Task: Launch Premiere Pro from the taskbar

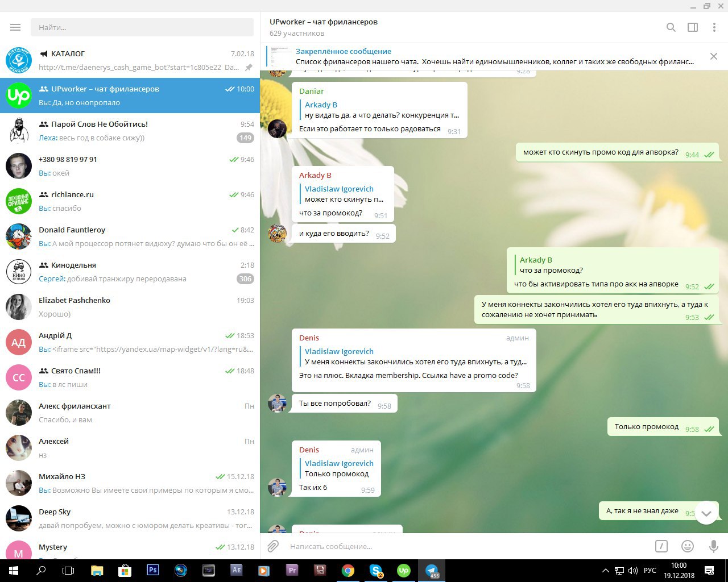Action: pos(292,571)
